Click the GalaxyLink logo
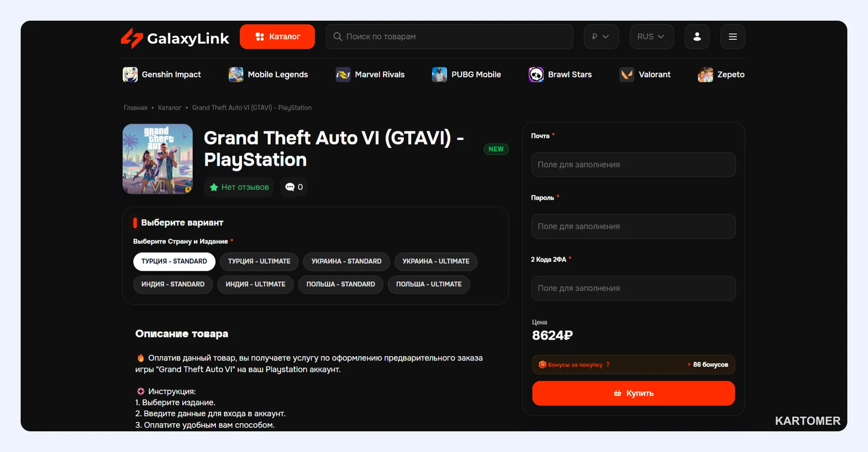 175,38
